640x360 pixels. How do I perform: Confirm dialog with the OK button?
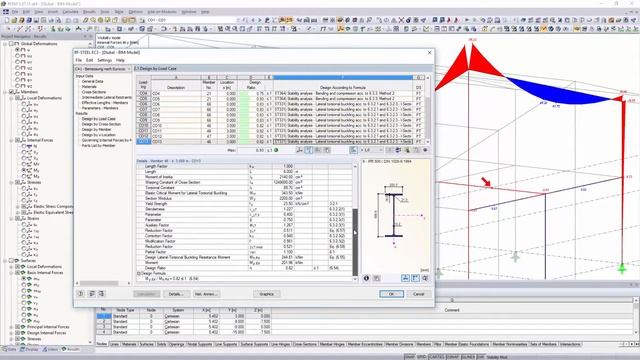(x=391, y=294)
